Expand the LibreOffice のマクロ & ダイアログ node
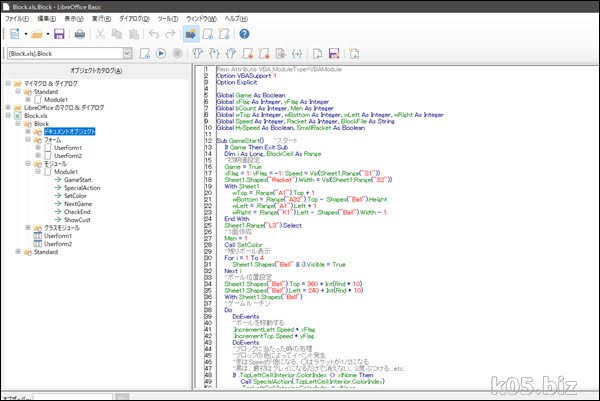600x401 pixels. pos(8,107)
